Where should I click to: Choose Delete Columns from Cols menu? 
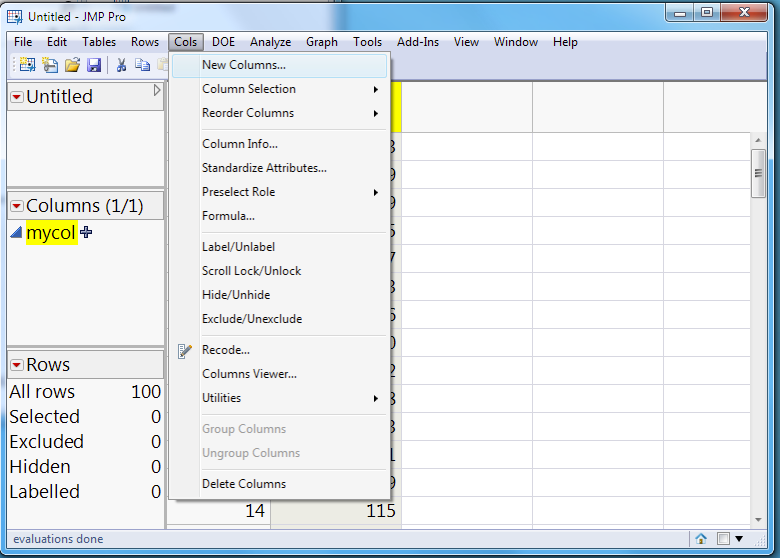click(280, 484)
